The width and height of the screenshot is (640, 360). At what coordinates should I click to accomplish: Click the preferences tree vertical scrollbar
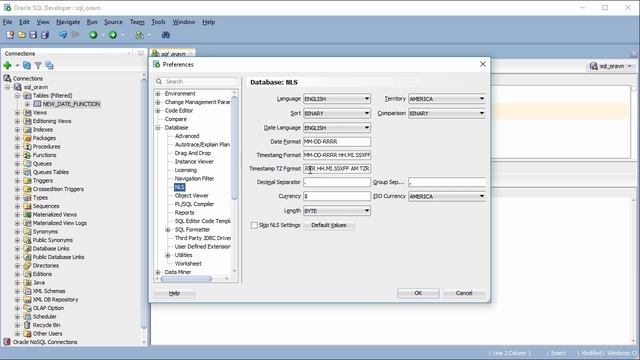(234, 148)
